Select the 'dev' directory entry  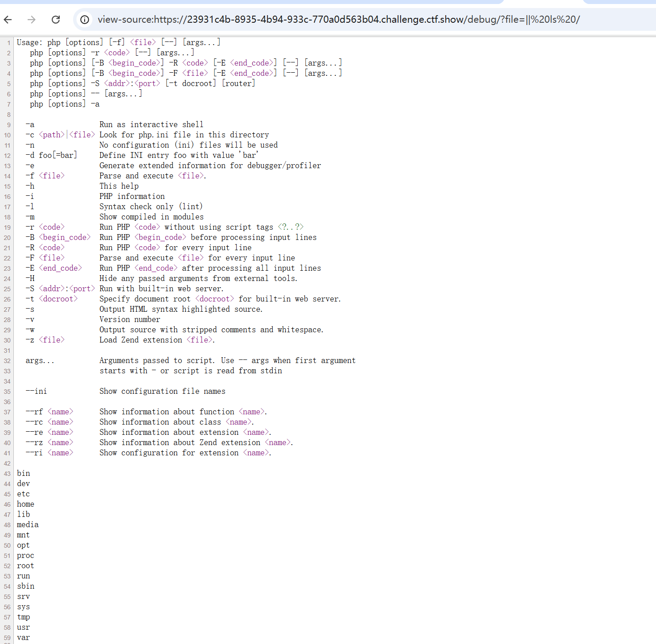(x=24, y=483)
